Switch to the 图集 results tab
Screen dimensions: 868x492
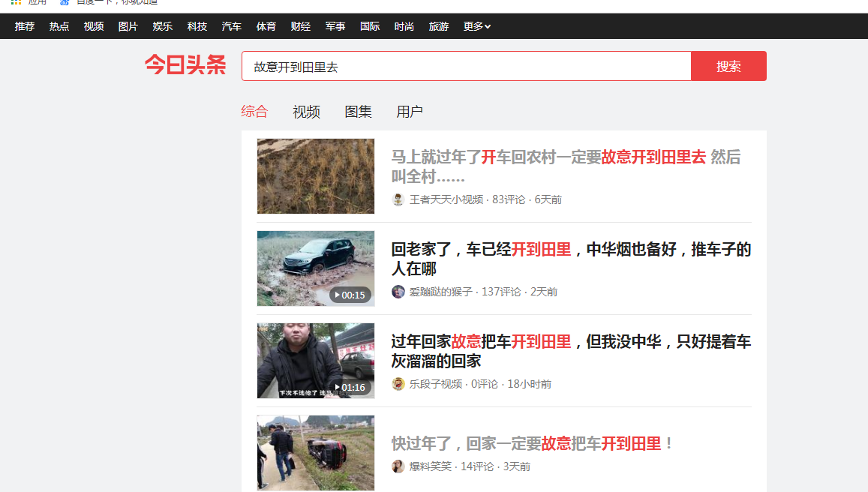pyautogui.click(x=358, y=112)
